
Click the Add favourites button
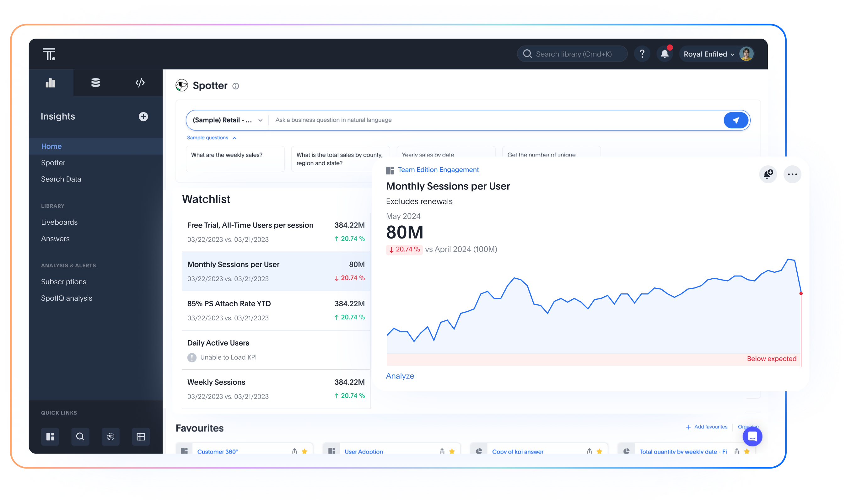click(707, 427)
